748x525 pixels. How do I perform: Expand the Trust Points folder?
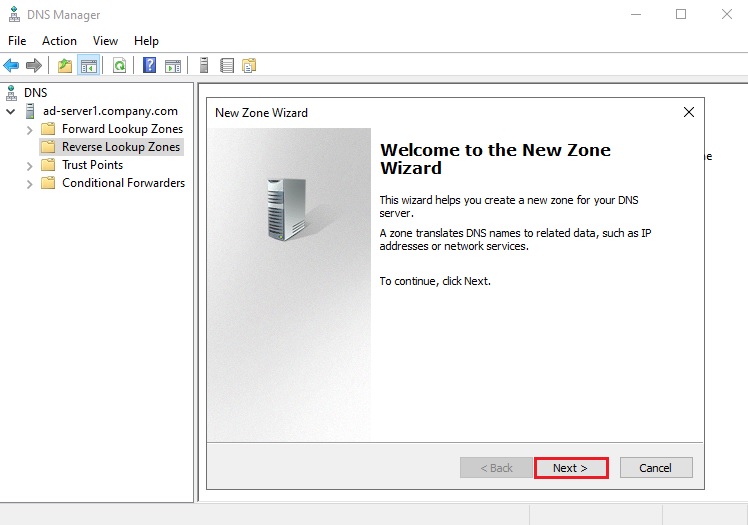click(29, 165)
